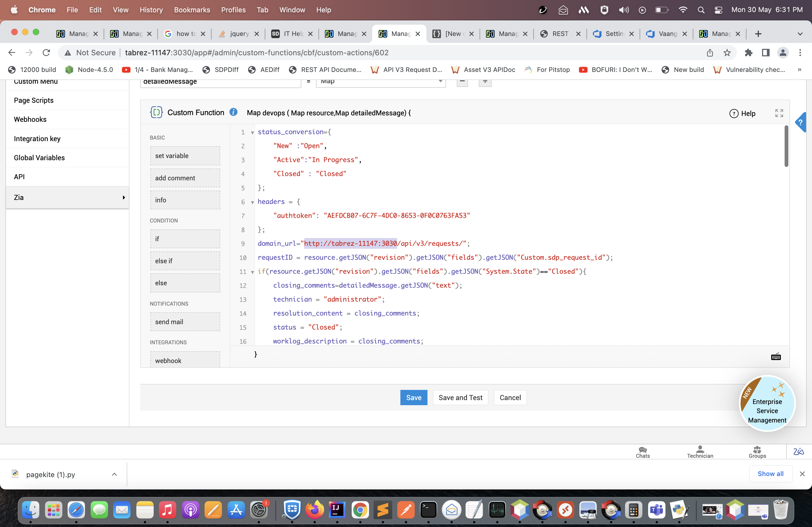Expand code editor to fullscreen
Screen dimensions: 812x527
779,113
